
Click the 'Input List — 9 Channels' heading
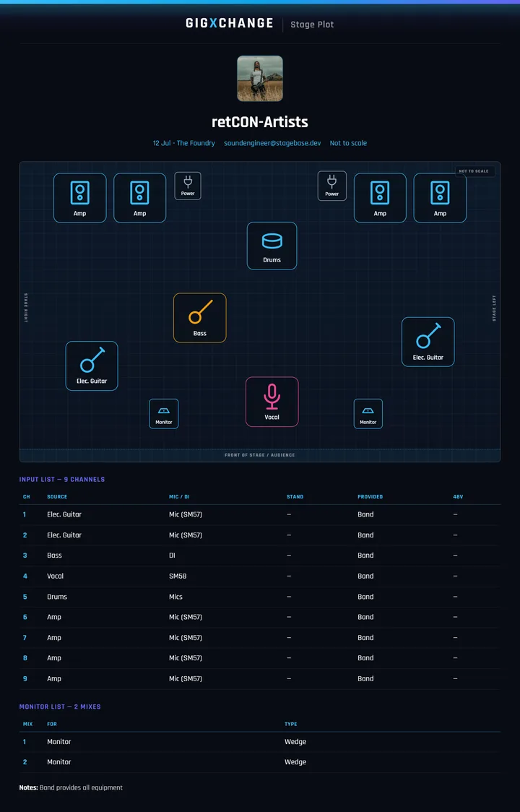(62, 480)
